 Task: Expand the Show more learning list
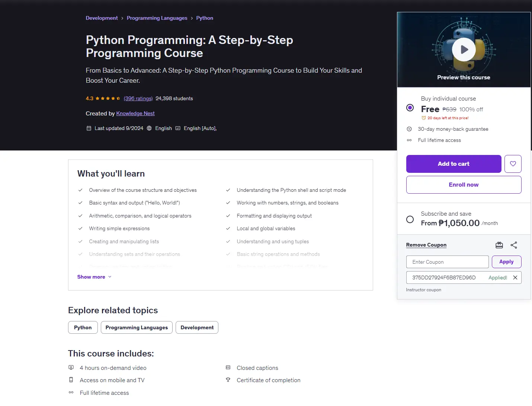point(94,277)
